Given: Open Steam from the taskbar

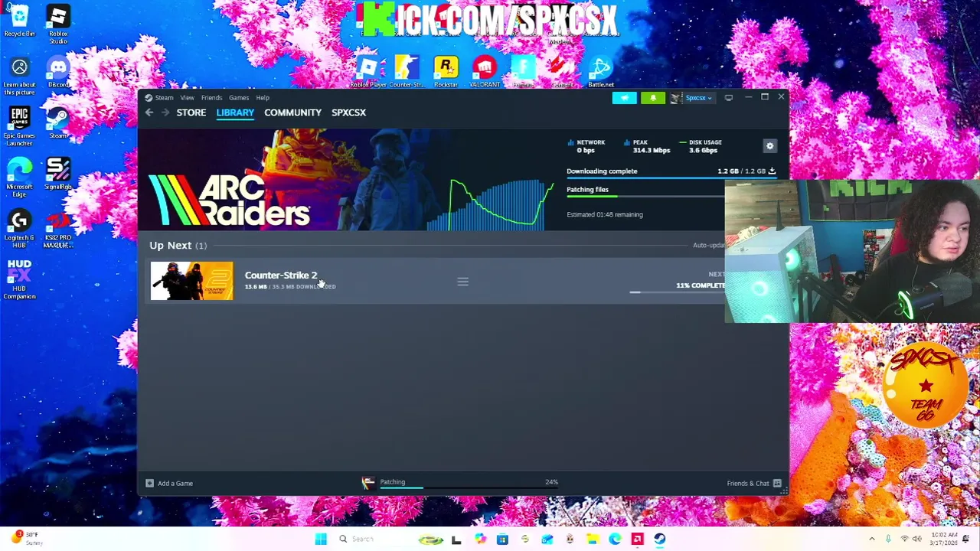Looking at the screenshot, I should pos(660,540).
